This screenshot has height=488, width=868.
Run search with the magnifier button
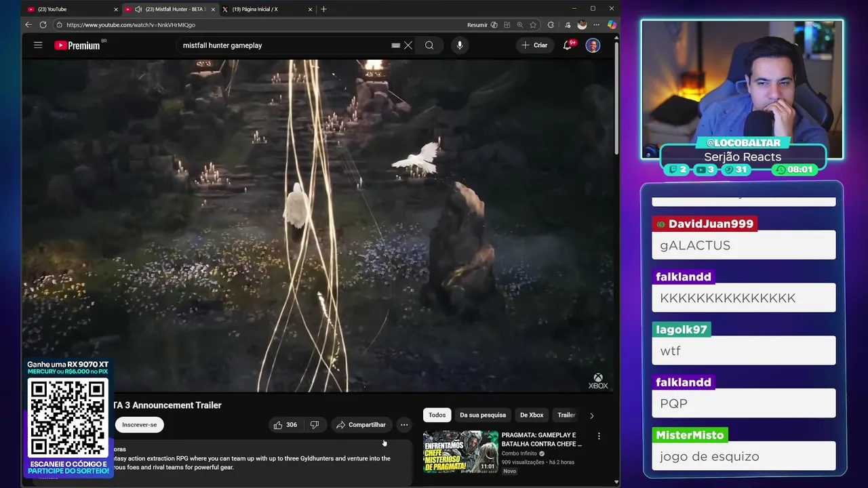(x=429, y=45)
